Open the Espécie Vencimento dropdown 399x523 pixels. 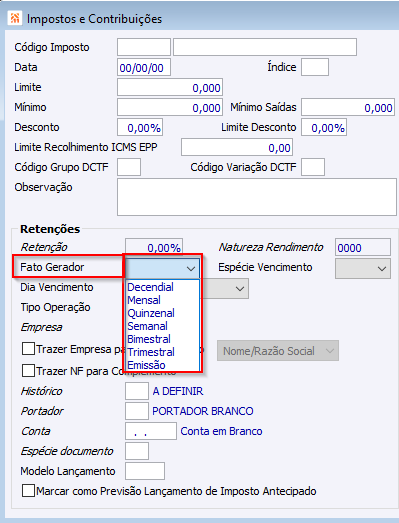point(363,268)
